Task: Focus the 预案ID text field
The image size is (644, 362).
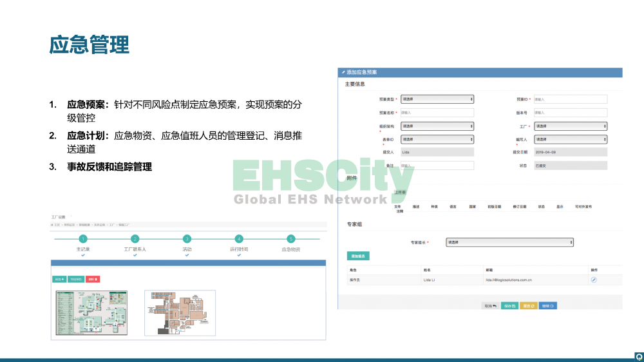Action: point(570,99)
